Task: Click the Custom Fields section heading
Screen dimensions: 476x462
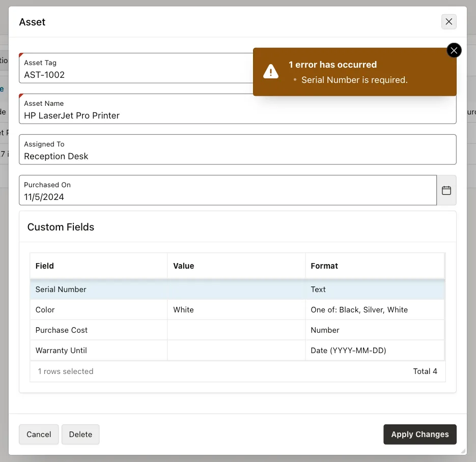Action: pyautogui.click(x=61, y=227)
